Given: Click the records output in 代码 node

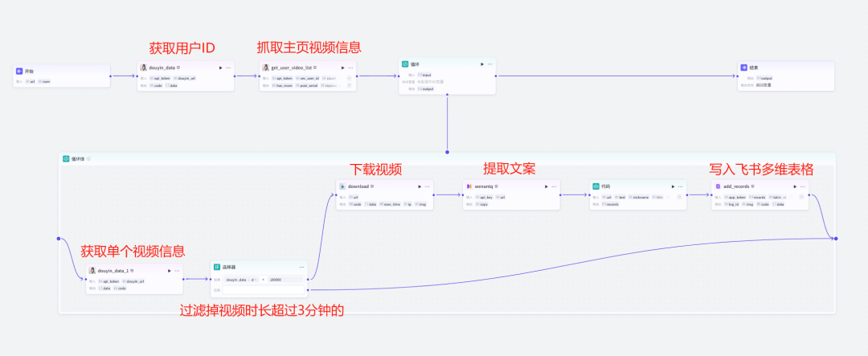Looking at the screenshot, I should (611, 204).
